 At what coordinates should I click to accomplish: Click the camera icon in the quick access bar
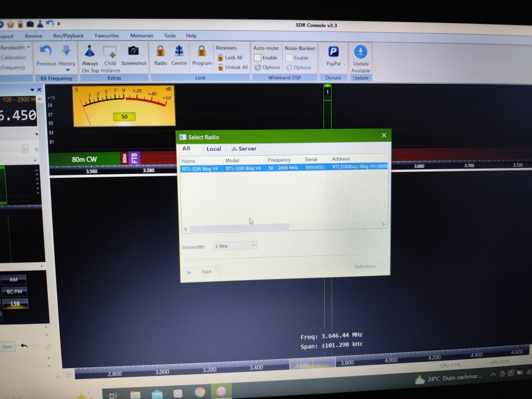30,23
